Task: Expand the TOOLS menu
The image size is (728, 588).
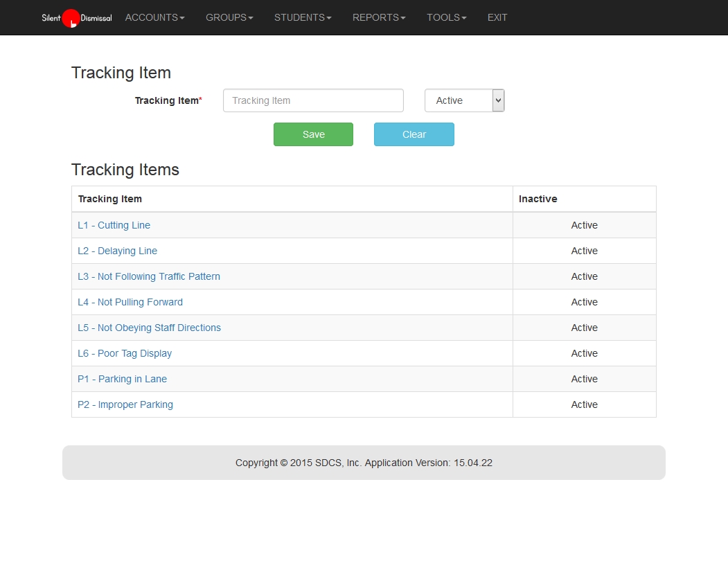Action: [446, 17]
